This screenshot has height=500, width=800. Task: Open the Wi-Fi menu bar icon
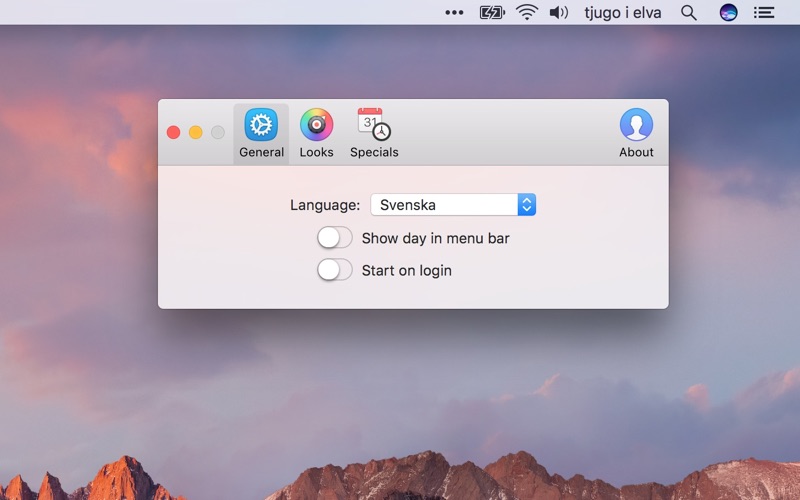[x=527, y=12]
